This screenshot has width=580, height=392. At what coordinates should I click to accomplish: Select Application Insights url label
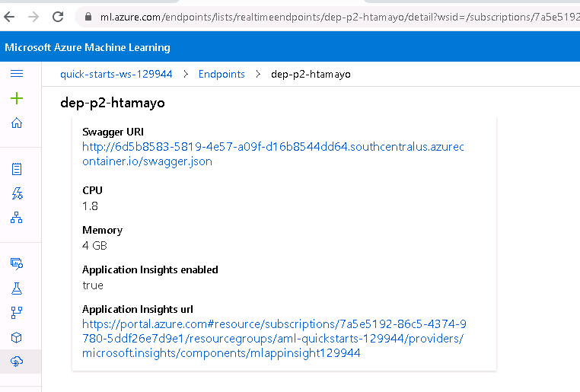coord(137,309)
